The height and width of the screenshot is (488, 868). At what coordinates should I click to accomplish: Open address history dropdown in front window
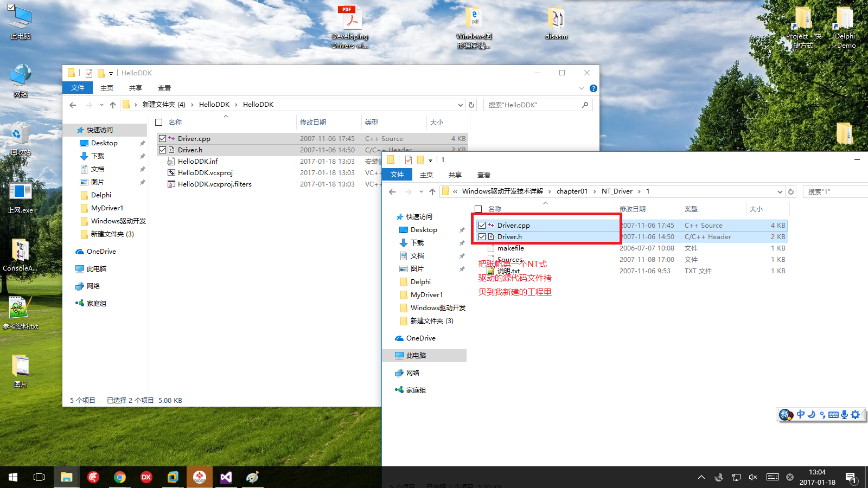(x=780, y=191)
